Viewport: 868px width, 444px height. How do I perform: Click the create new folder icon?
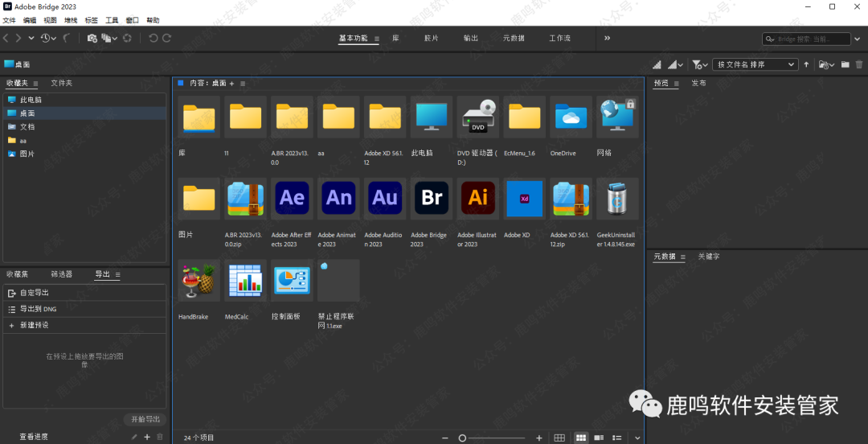(x=845, y=64)
